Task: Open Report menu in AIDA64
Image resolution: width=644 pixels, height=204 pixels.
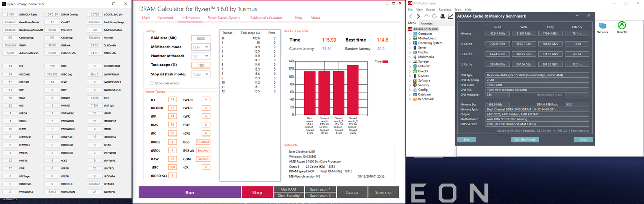Action: pyautogui.click(x=431, y=10)
